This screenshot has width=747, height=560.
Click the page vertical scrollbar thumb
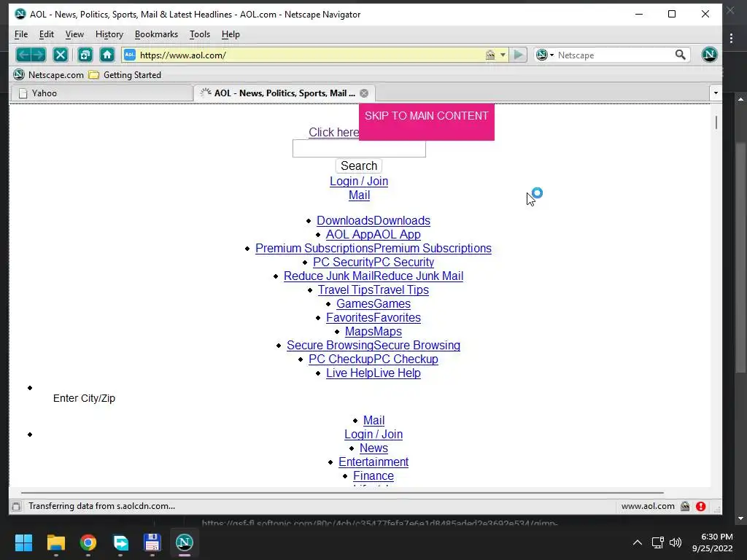716,122
